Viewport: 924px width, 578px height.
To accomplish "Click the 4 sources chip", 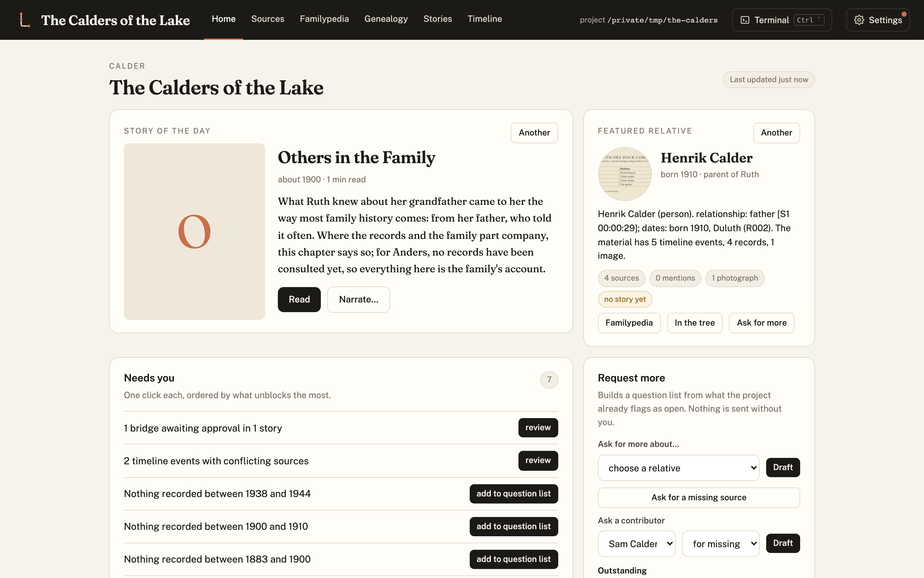I will 621,278.
